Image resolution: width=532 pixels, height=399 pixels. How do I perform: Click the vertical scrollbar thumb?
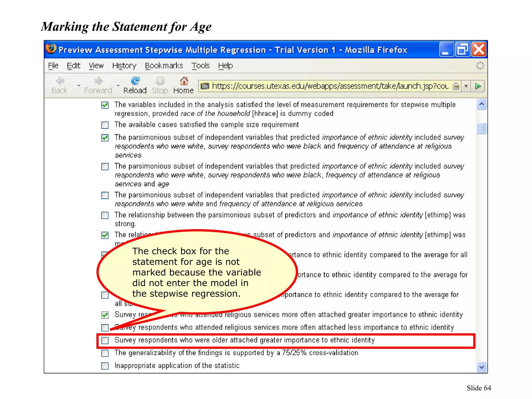(482, 128)
